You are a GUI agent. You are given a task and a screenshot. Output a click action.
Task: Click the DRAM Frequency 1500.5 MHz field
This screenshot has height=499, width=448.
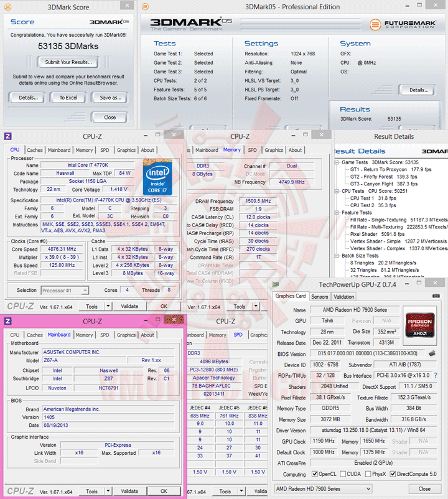click(x=258, y=201)
